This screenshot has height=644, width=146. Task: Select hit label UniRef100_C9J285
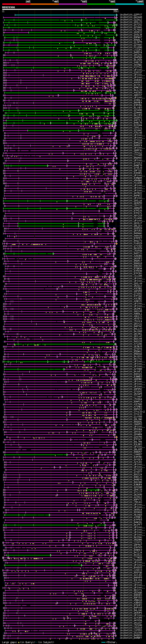click(x=131, y=276)
